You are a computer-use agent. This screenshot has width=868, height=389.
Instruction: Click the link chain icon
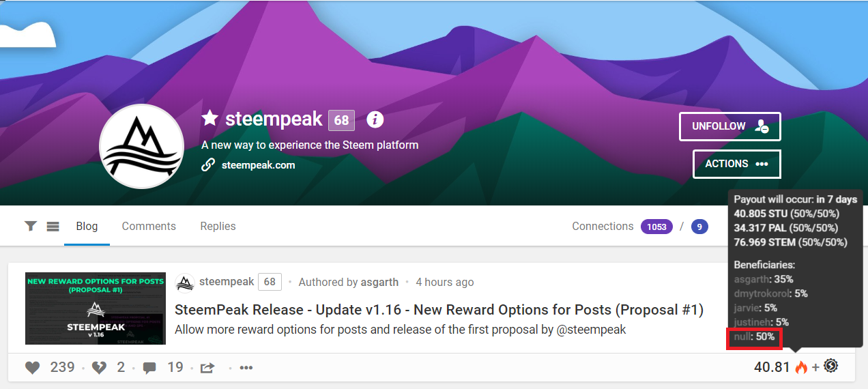point(208,165)
